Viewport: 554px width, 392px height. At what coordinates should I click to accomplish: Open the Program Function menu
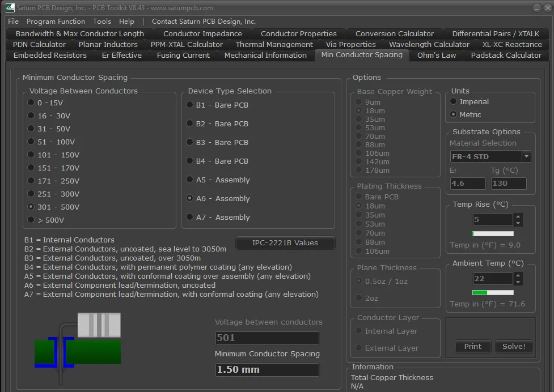click(56, 22)
